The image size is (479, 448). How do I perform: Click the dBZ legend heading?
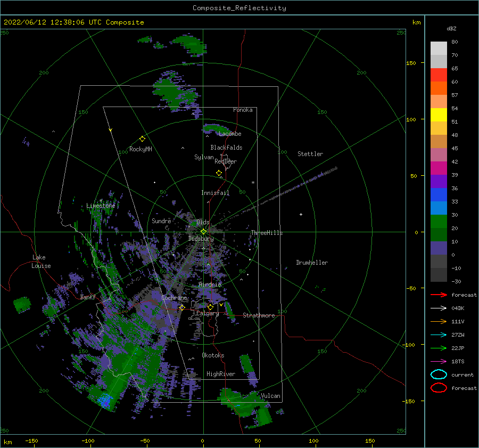click(451, 28)
